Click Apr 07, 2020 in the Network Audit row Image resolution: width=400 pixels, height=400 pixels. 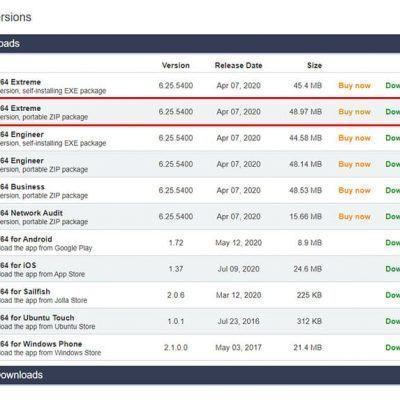pos(238,217)
